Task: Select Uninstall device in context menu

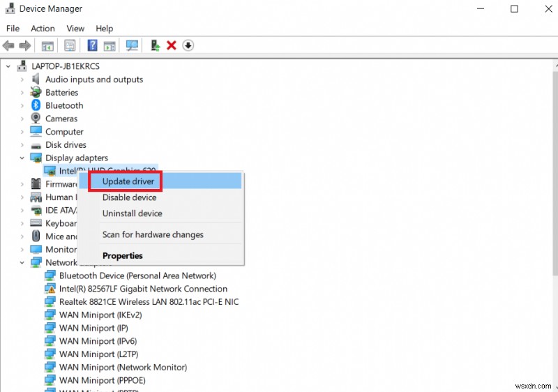Action: point(133,213)
